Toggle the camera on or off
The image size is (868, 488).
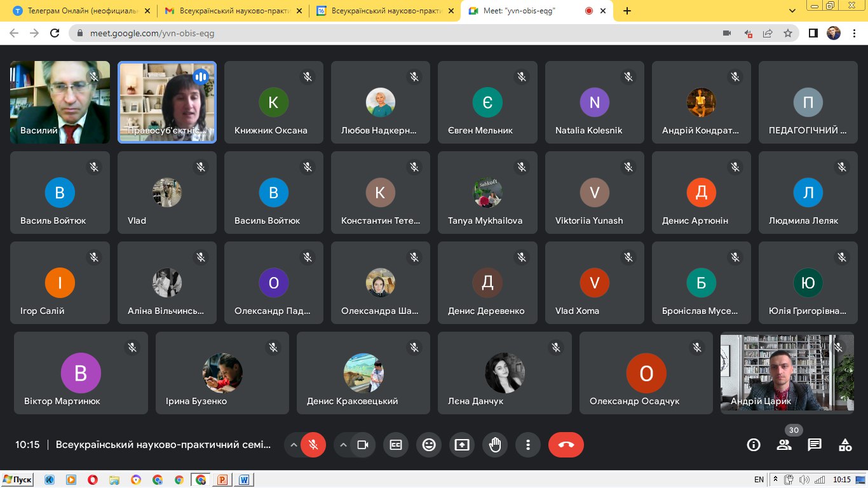(x=363, y=445)
